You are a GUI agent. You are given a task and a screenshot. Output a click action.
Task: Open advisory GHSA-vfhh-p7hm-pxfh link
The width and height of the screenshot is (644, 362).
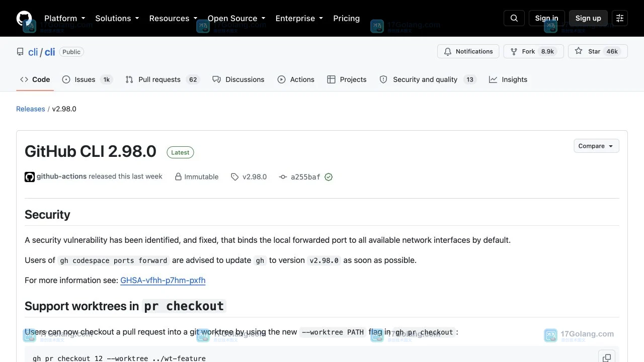(163, 281)
